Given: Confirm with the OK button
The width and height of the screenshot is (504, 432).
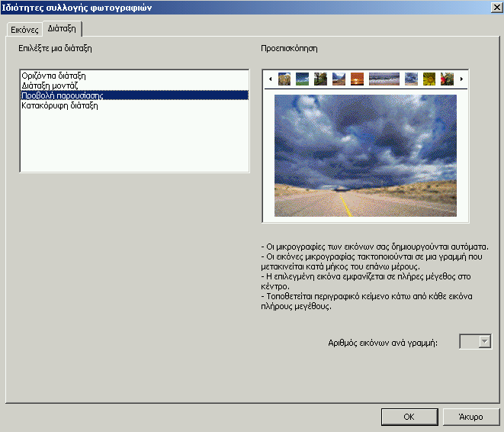Looking at the screenshot, I should point(409,417).
